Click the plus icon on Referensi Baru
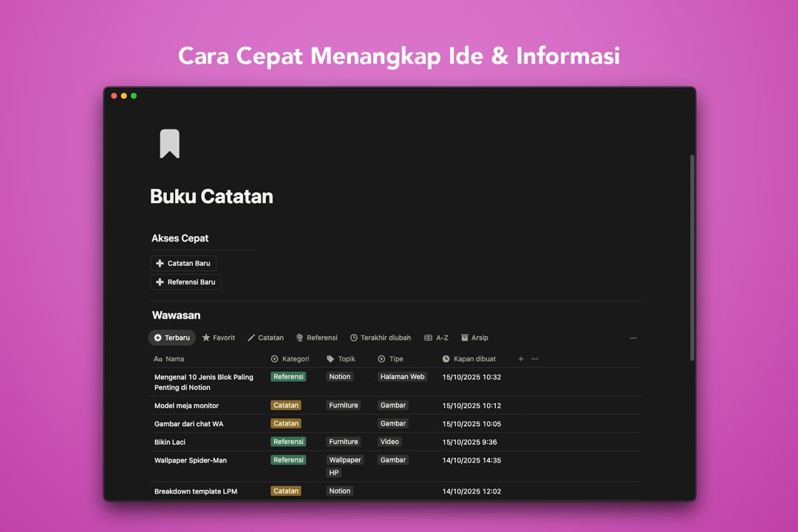The height and width of the screenshot is (532, 798). pos(160,282)
